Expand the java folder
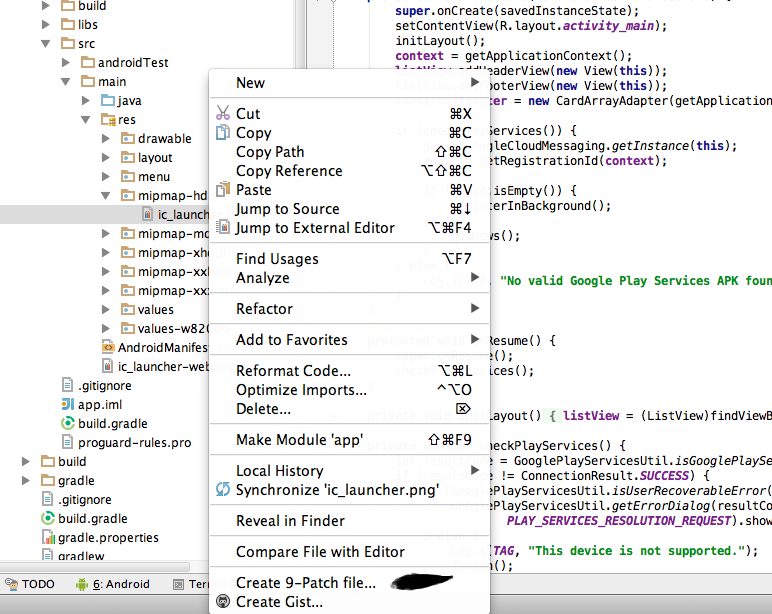 tap(86, 100)
